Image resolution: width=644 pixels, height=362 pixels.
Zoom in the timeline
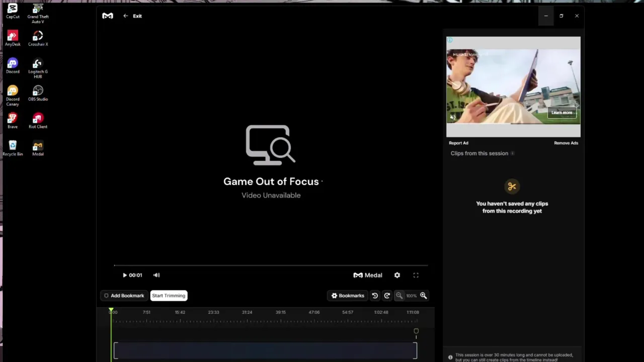coord(423,296)
